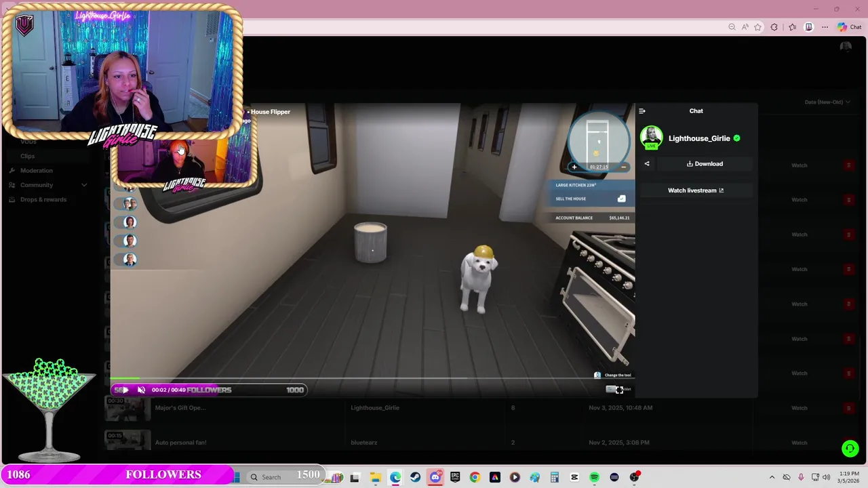Open Spotify from the taskbar
Viewport: 868px width, 488px height.
click(594, 477)
